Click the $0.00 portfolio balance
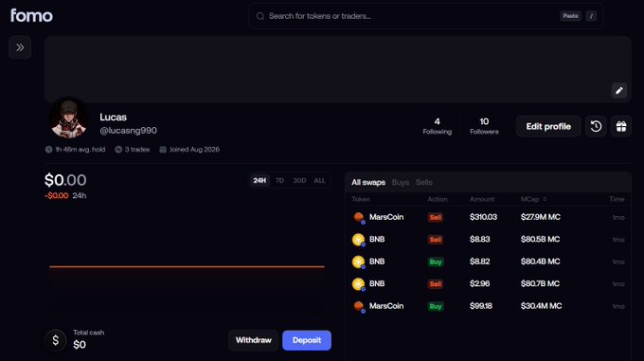The height and width of the screenshot is (361, 644). [65, 180]
